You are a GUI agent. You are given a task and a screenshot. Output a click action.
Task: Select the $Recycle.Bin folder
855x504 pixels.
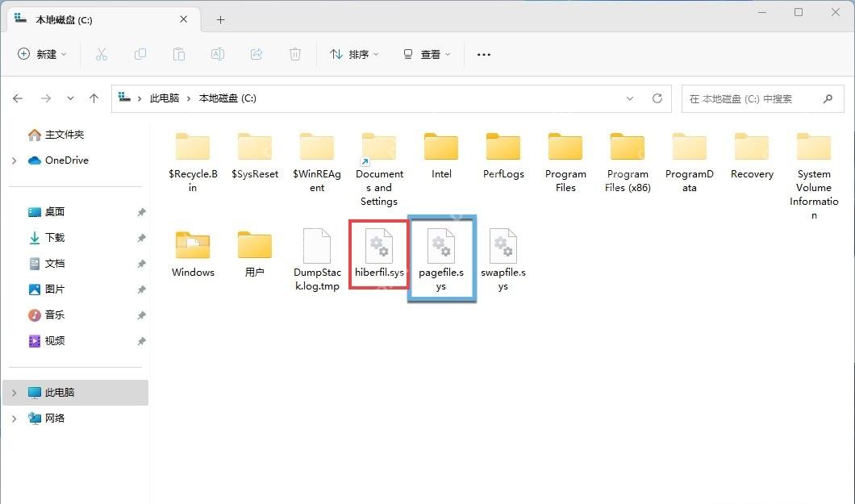point(193,162)
